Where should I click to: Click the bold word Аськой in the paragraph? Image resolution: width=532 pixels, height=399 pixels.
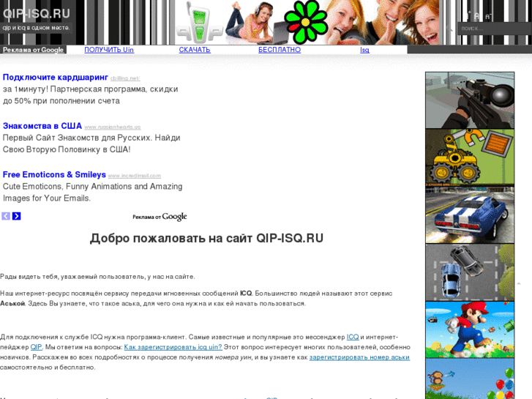[12, 304]
